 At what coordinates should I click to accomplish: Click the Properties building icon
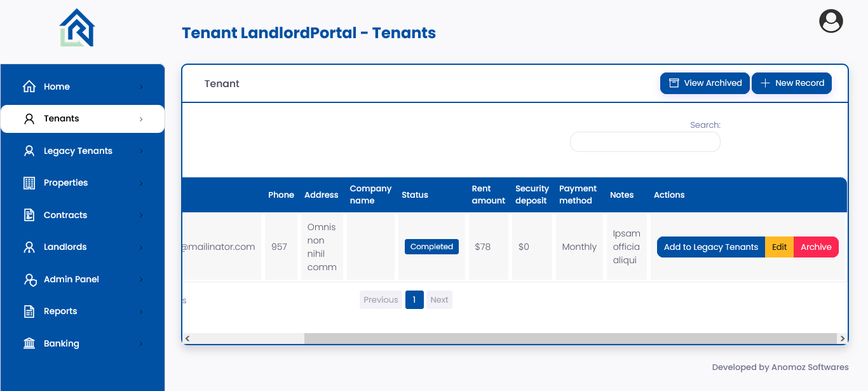point(29,183)
